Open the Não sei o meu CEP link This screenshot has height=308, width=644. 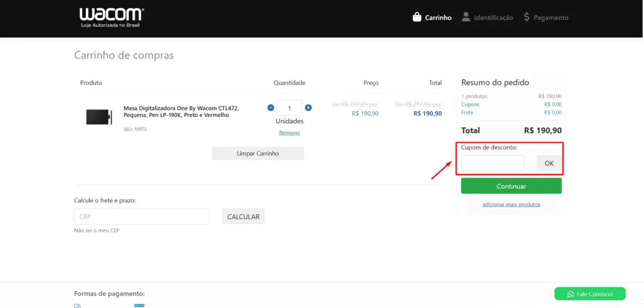(x=97, y=230)
